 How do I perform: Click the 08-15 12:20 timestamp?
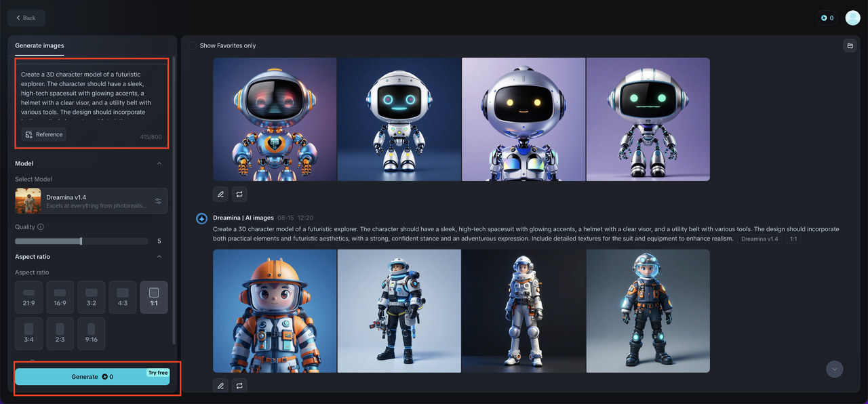(x=295, y=218)
